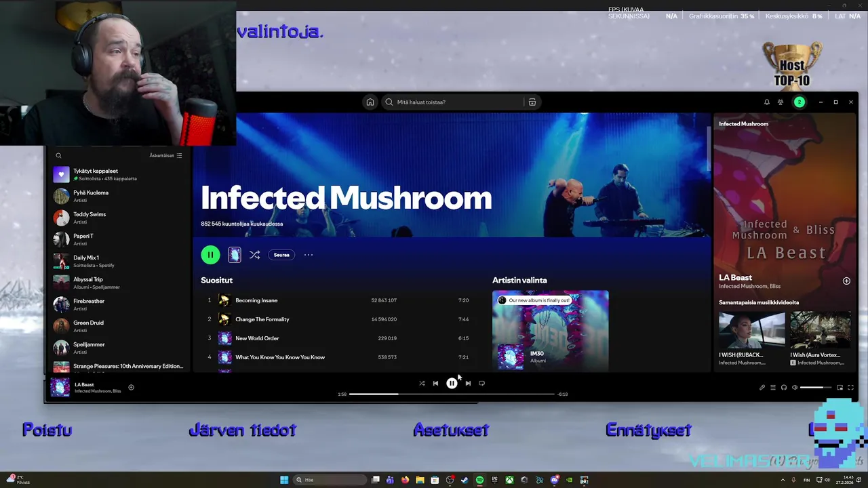Open Paperi T artist in library
This screenshot has height=488, width=868.
point(119,239)
